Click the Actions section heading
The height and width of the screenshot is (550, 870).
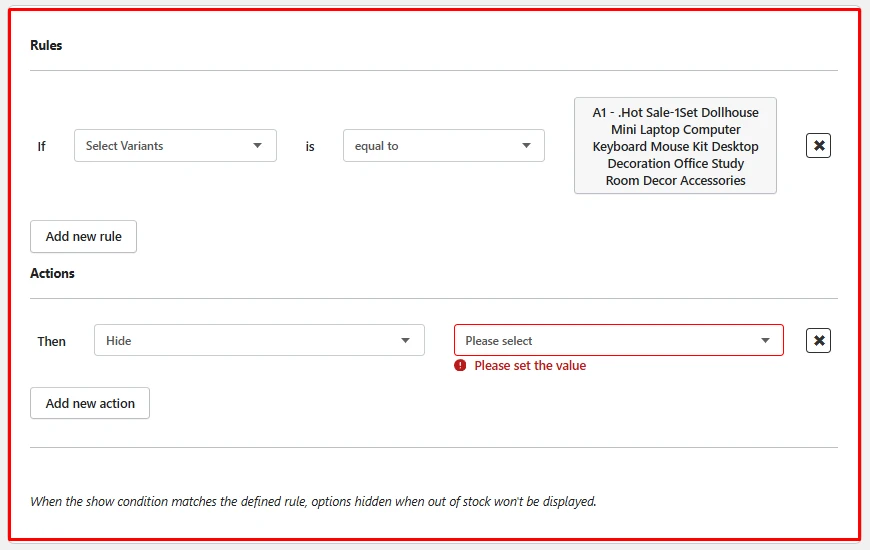(52, 274)
